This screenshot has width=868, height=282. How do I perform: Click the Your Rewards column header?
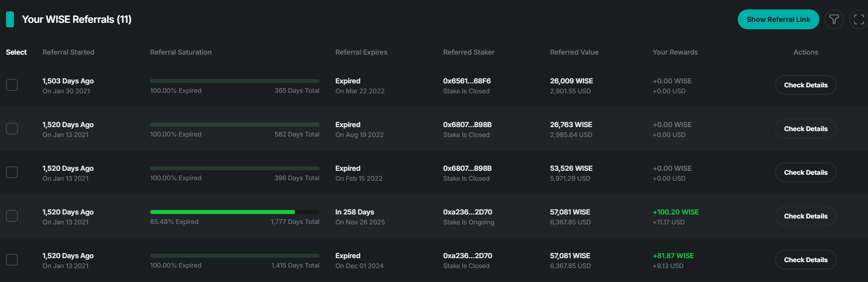point(675,52)
